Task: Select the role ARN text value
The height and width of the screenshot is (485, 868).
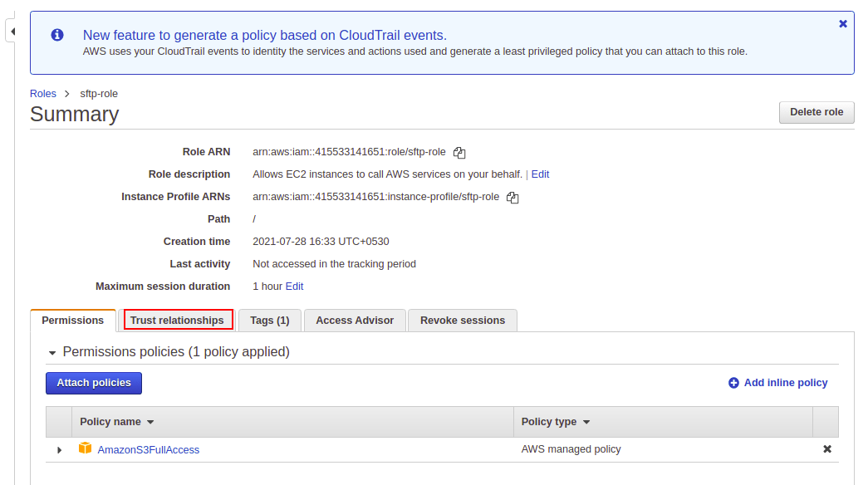Action: coord(350,152)
